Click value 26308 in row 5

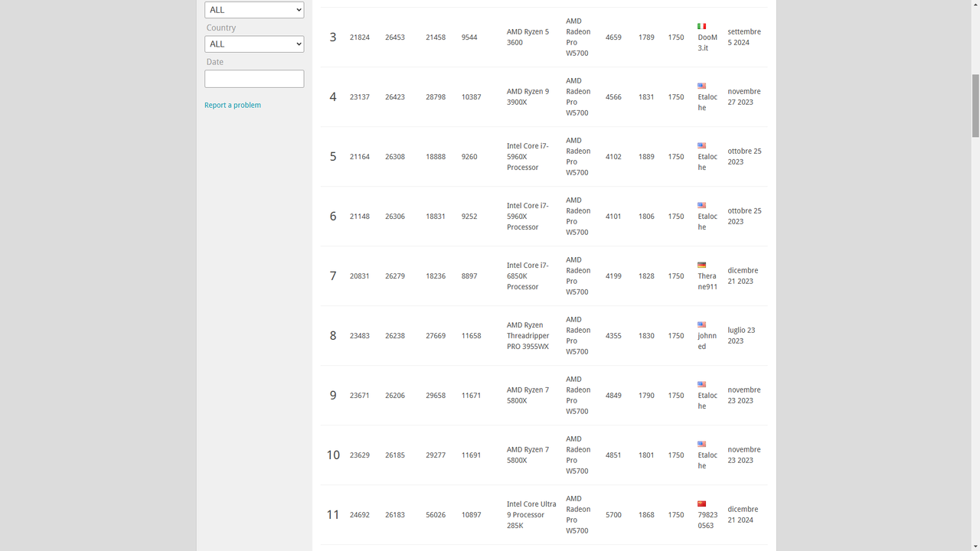[395, 157]
